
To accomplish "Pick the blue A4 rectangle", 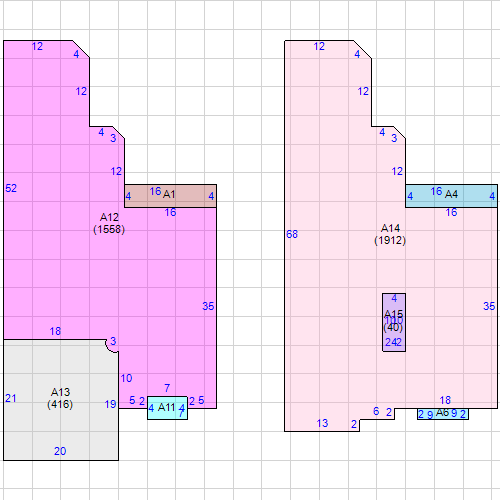I will click(451, 196).
